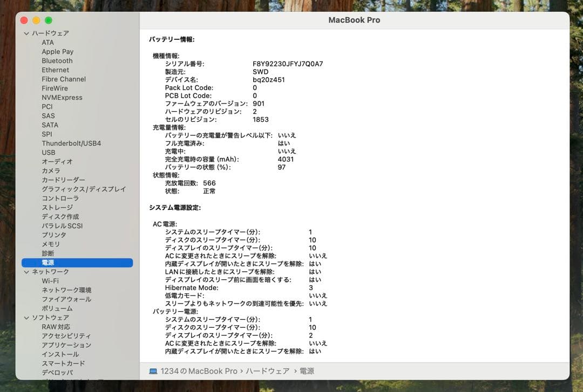583x392 pixels.
Task: Collapse the ハードウェア section
Action: [x=26, y=33]
